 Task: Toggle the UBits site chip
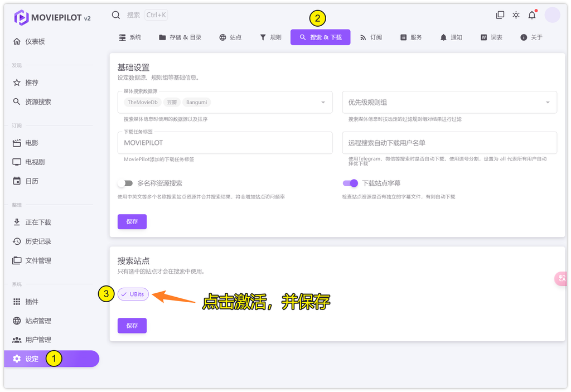coord(133,294)
